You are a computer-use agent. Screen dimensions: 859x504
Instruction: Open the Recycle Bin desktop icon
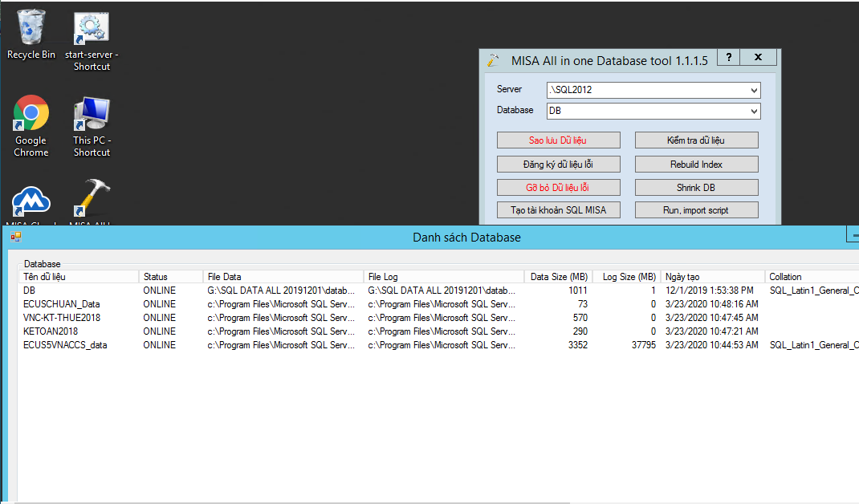[x=31, y=27]
